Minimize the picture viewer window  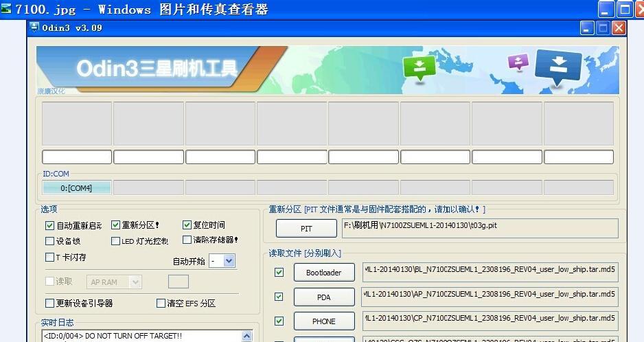pyautogui.click(x=606, y=9)
